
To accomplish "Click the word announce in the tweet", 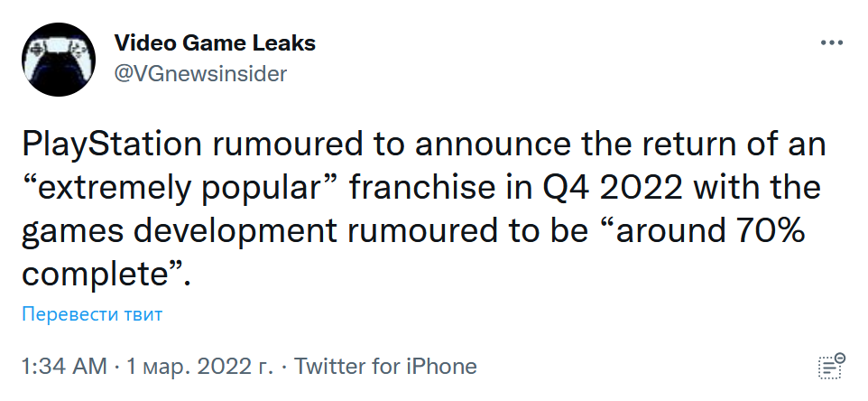I will (x=492, y=145).
